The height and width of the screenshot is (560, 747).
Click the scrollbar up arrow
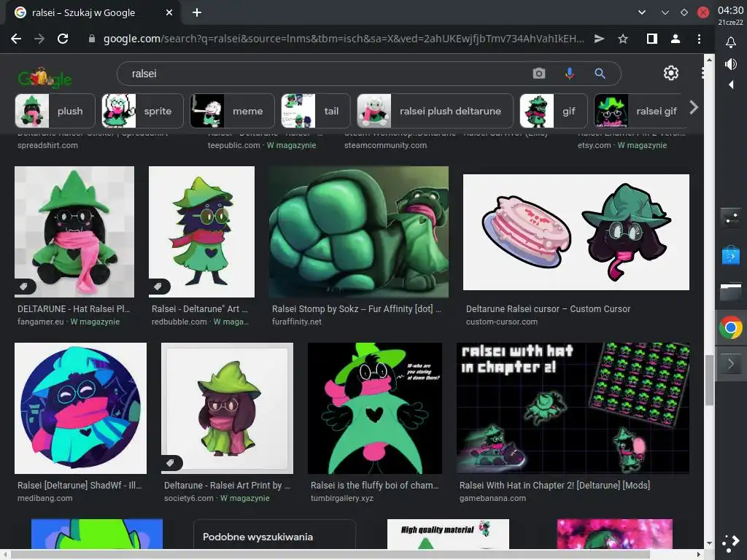(709, 60)
